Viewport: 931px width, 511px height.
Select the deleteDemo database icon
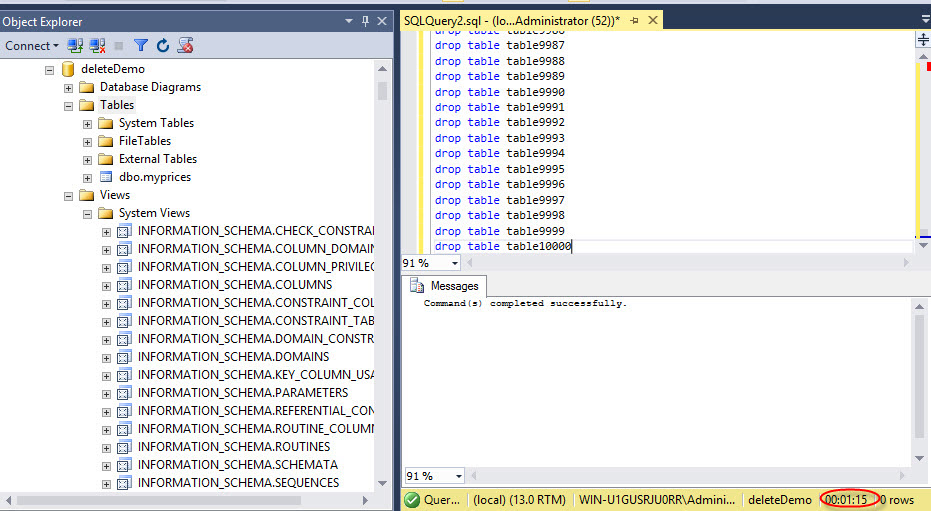[x=68, y=69]
